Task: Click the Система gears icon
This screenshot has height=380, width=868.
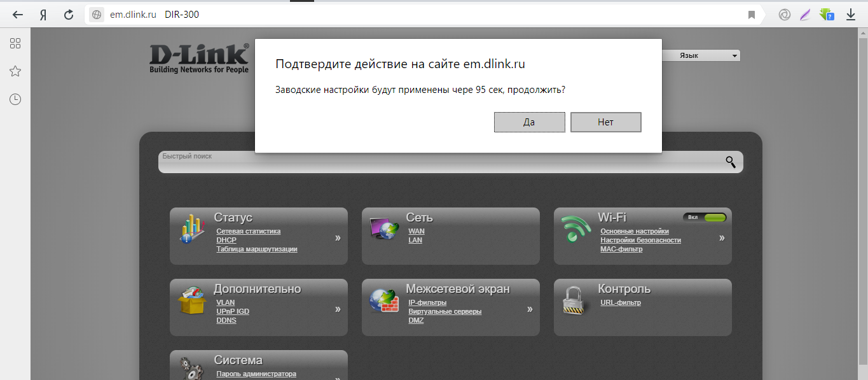Action: coord(191,367)
